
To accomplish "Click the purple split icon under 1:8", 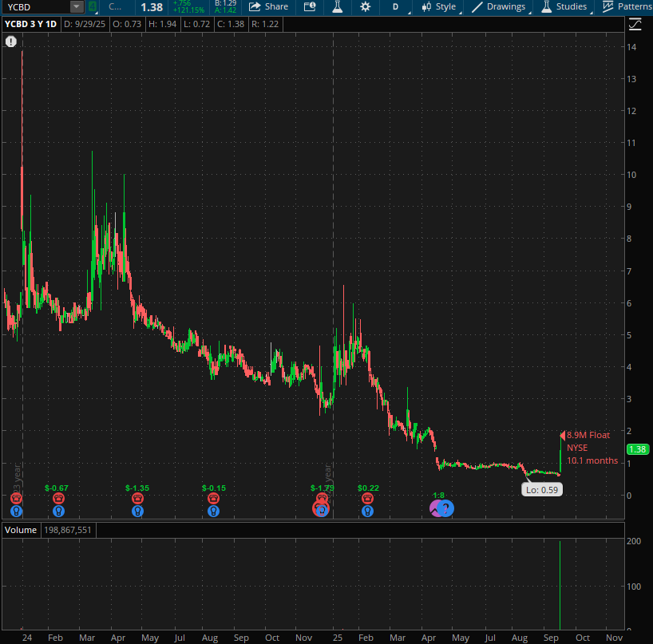I will pos(434,508).
